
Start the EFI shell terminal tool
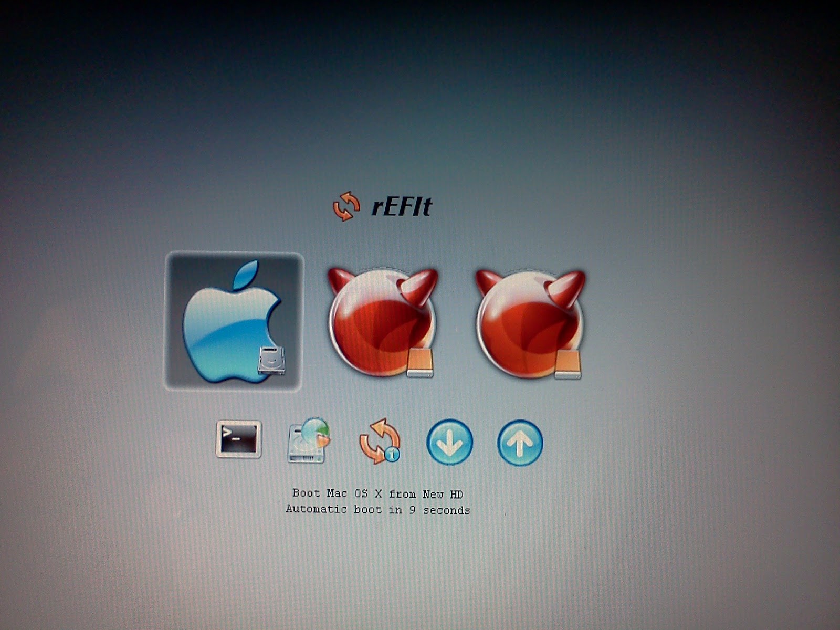pyautogui.click(x=239, y=439)
